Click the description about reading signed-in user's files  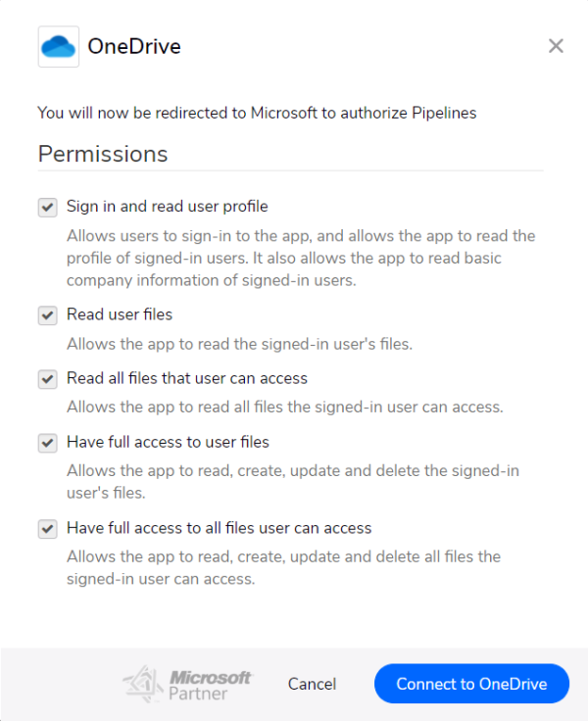tap(240, 344)
